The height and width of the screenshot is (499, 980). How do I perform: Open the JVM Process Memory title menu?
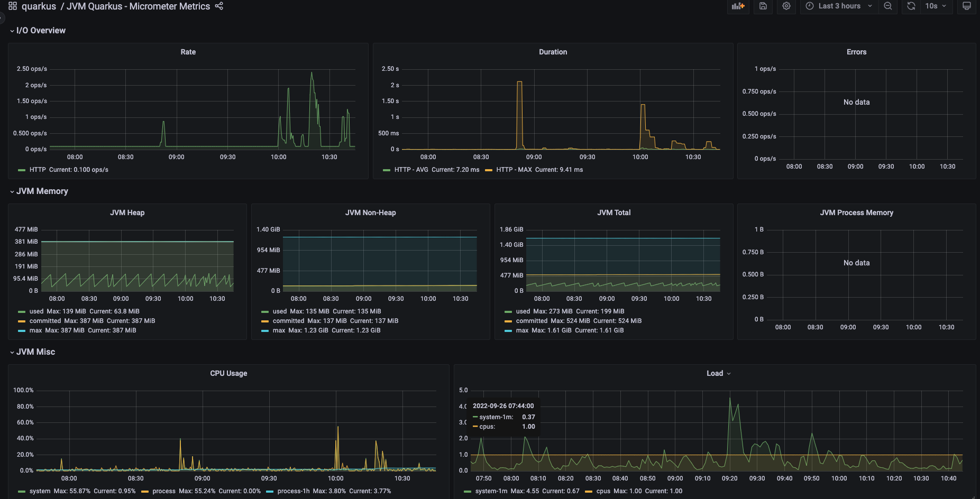[857, 212]
